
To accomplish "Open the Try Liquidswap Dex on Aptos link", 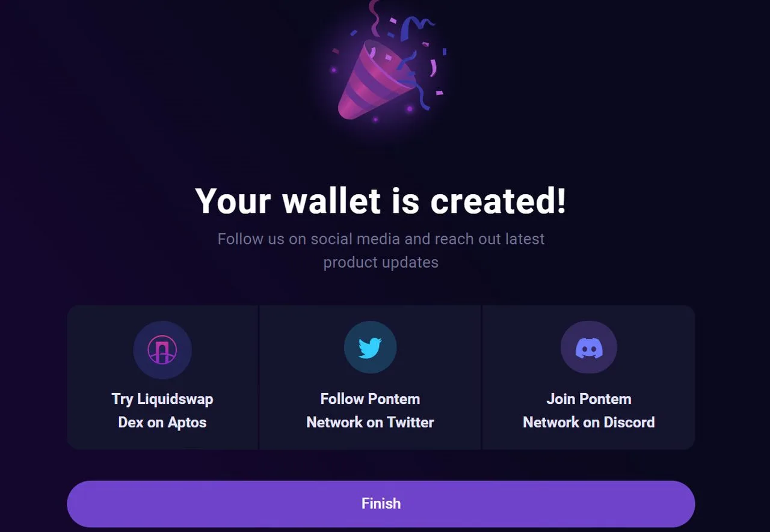I will [162, 377].
